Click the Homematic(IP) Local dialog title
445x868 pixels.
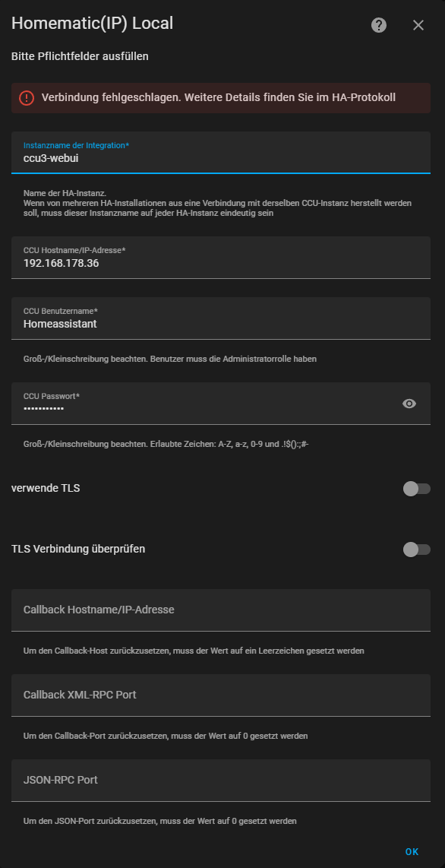[x=93, y=24]
